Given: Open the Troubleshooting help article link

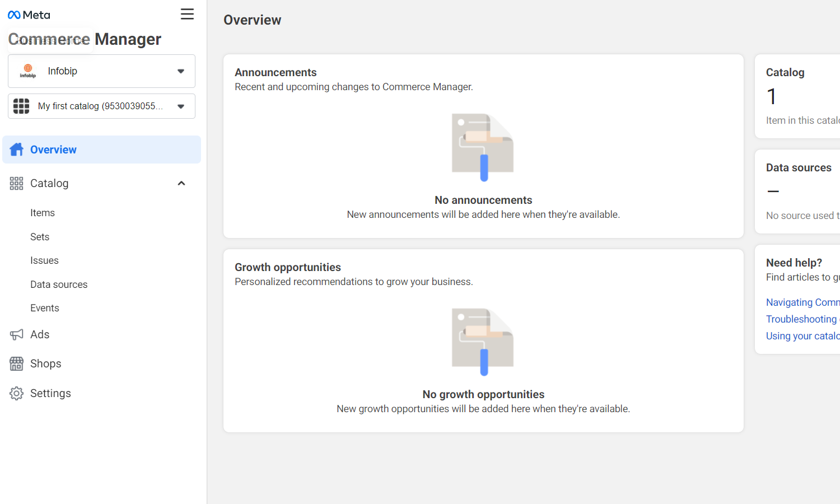Looking at the screenshot, I should 801,319.
